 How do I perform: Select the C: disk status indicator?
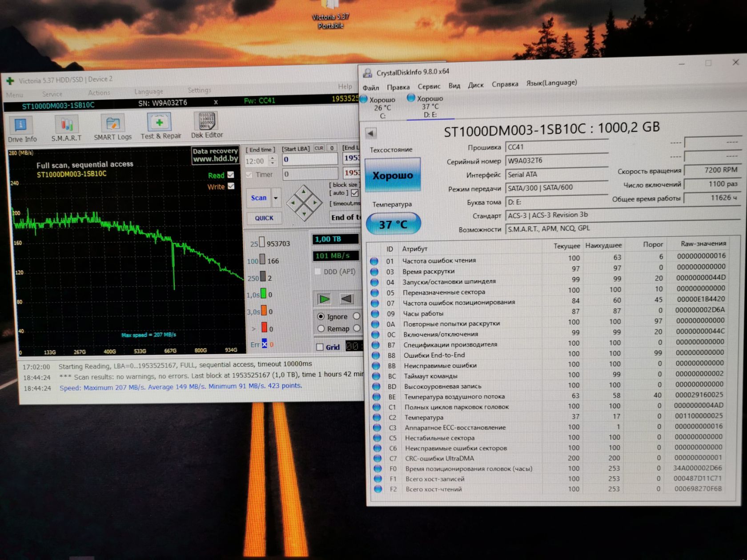tap(379, 107)
